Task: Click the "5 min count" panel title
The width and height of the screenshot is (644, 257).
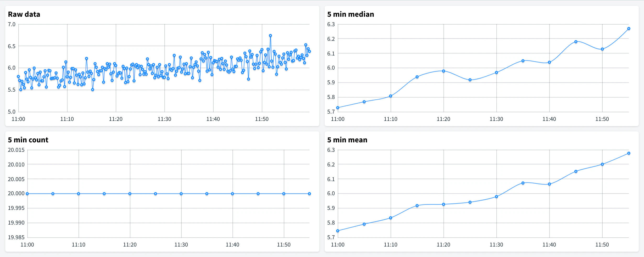Action: 28,140
